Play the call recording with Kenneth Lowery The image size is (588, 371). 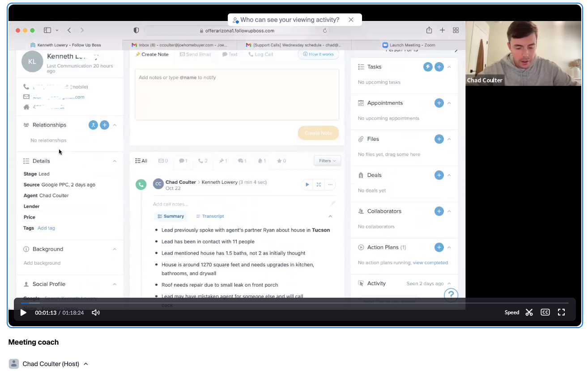pyautogui.click(x=307, y=185)
